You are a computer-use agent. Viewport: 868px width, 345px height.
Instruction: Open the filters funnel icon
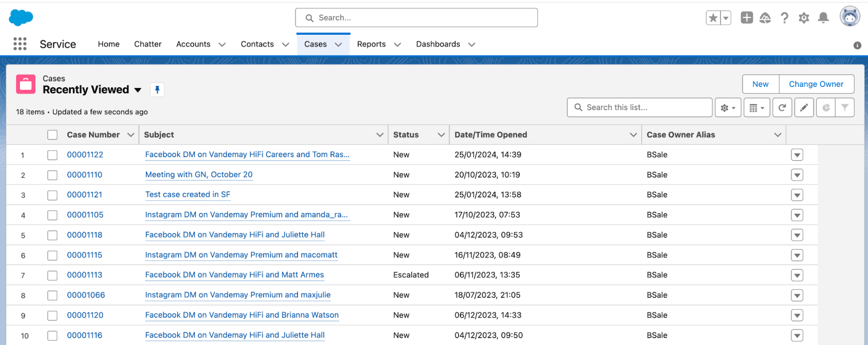[845, 108]
